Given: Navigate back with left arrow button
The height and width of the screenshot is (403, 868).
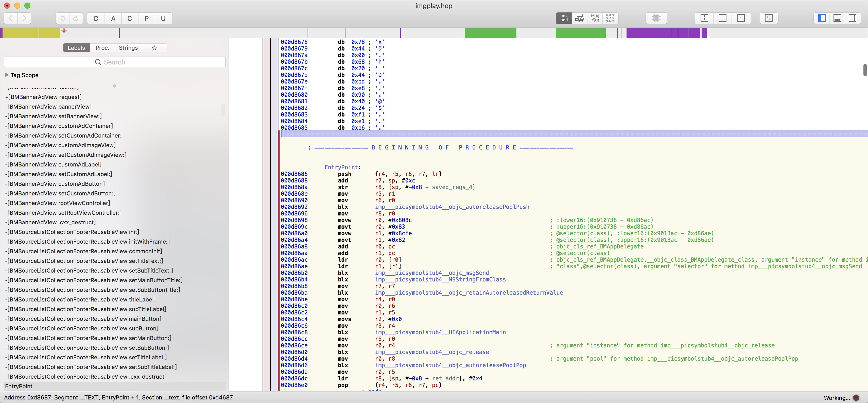Looking at the screenshot, I should click(11, 18).
